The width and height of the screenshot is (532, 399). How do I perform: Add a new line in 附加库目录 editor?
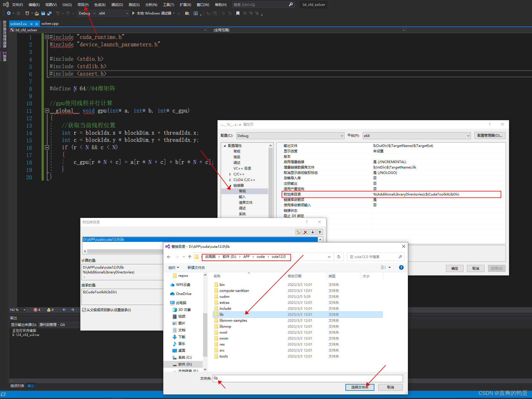point(298,232)
